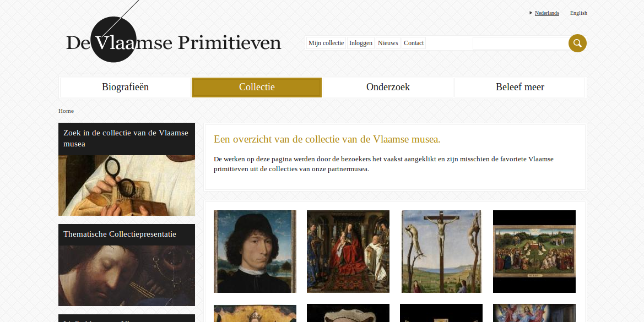Select the Collectie tab
Screen dimensions: 644x322
coord(257,88)
